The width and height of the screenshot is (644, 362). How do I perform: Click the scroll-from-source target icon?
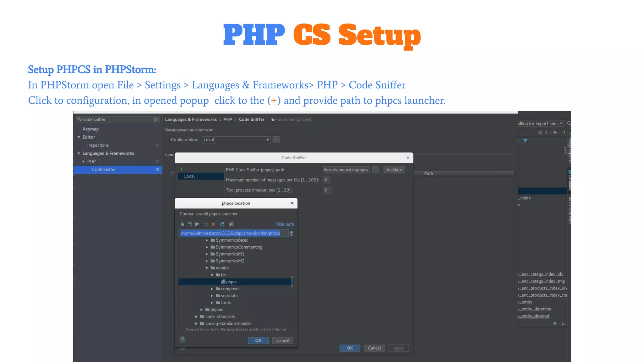[x=540, y=132]
